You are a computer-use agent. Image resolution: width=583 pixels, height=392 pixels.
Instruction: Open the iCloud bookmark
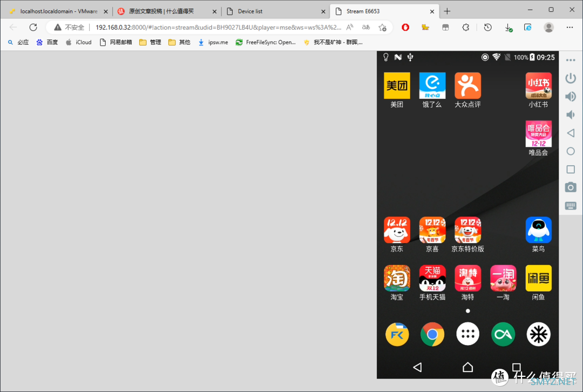click(x=78, y=43)
